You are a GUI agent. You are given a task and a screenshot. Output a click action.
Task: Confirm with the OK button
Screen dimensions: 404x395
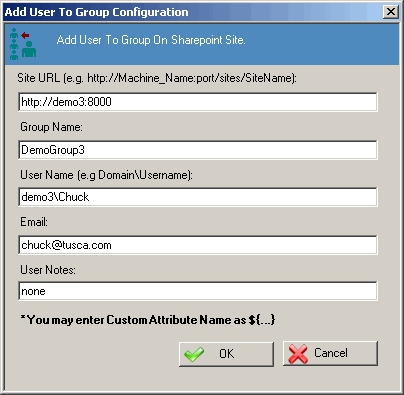point(226,354)
